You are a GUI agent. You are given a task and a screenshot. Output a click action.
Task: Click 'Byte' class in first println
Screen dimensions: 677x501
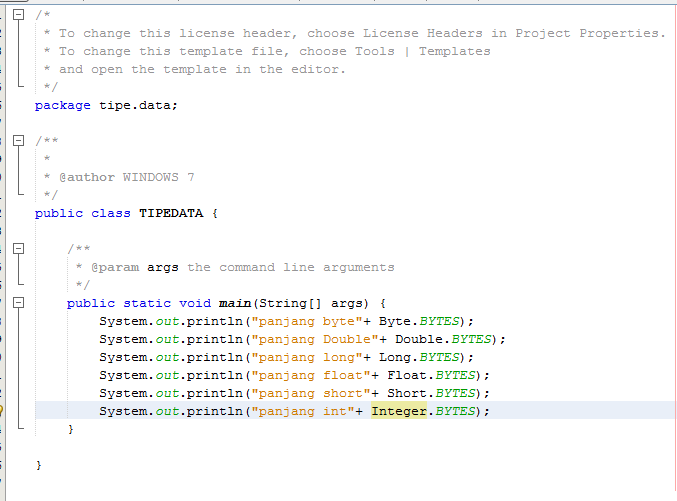tap(395, 322)
